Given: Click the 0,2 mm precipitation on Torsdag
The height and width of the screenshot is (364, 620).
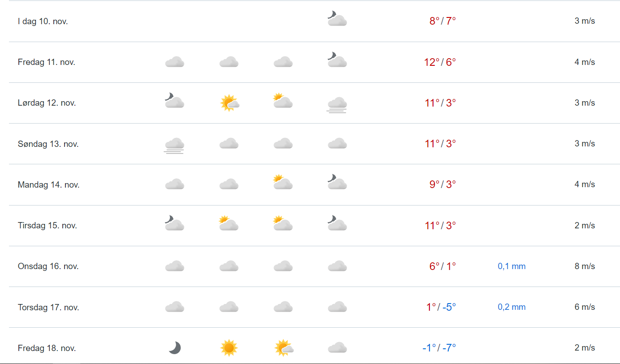Looking at the screenshot, I should click(x=512, y=307).
